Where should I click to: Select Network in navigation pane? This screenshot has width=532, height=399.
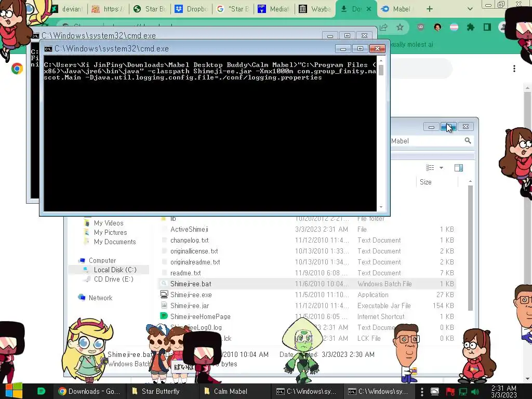[100, 298]
